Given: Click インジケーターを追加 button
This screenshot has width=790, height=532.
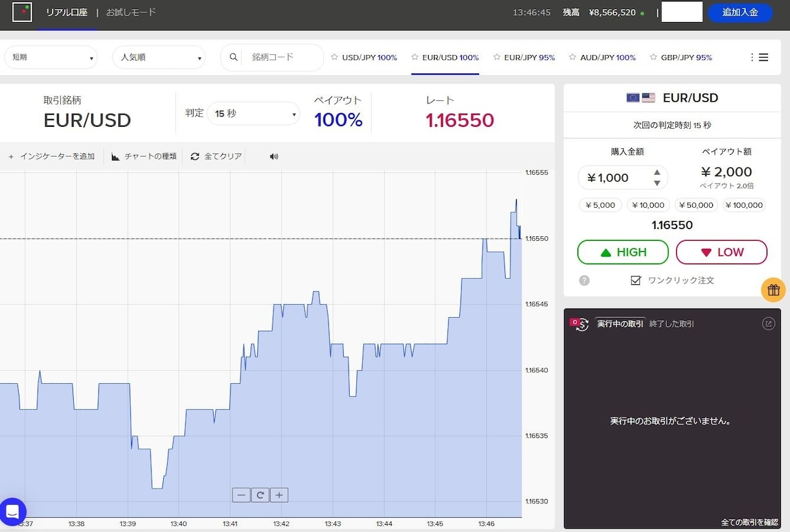Looking at the screenshot, I should point(52,156).
